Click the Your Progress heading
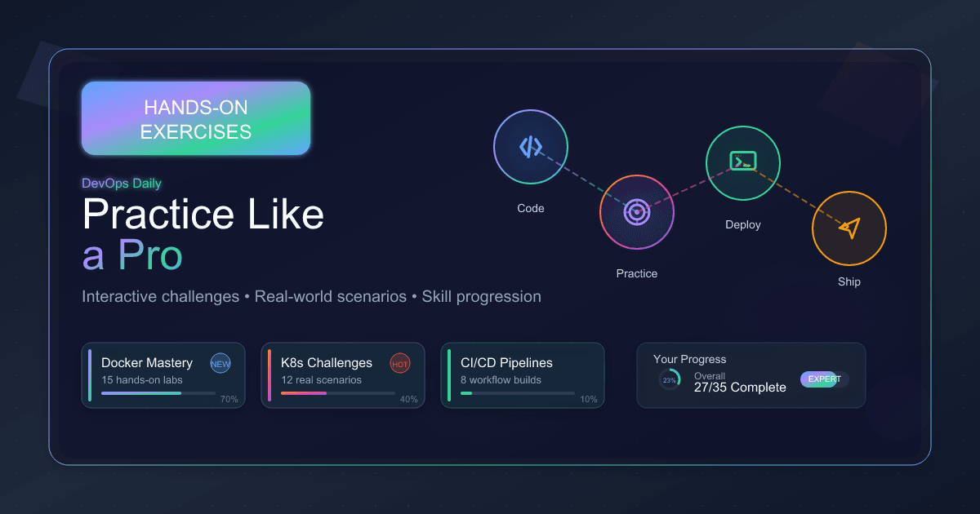This screenshot has width=980, height=514. [x=689, y=359]
